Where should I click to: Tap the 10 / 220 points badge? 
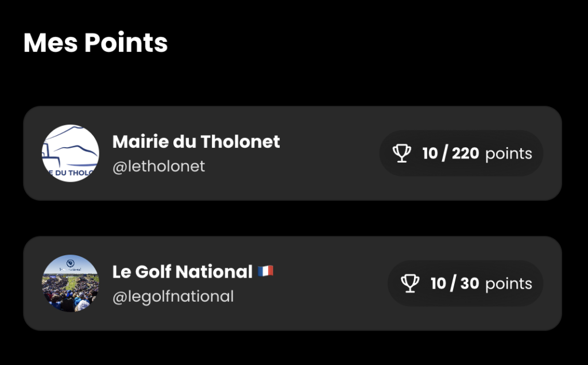click(462, 153)
